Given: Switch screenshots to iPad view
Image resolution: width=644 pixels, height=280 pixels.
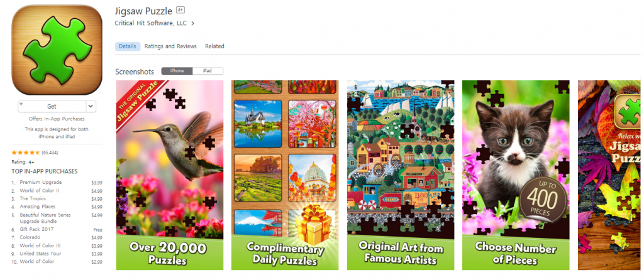Looking at the screenshot, I should click(x=208, y=71).
